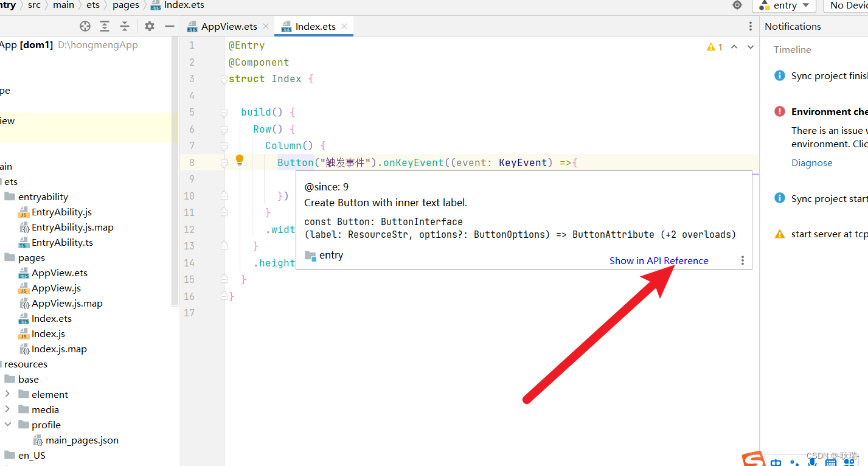This screenshot has width=868, height=466.
Task: Close the AppView.ets editor tab
Action: pos(266,26)
